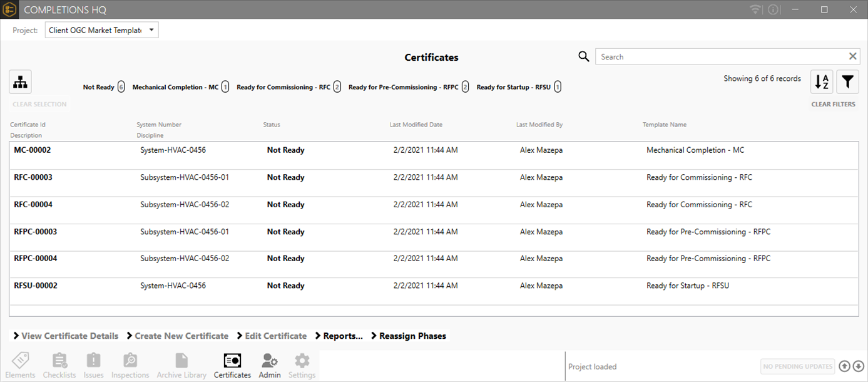Switch to the Certificates tab
The image size is (868, 382).
232,366
